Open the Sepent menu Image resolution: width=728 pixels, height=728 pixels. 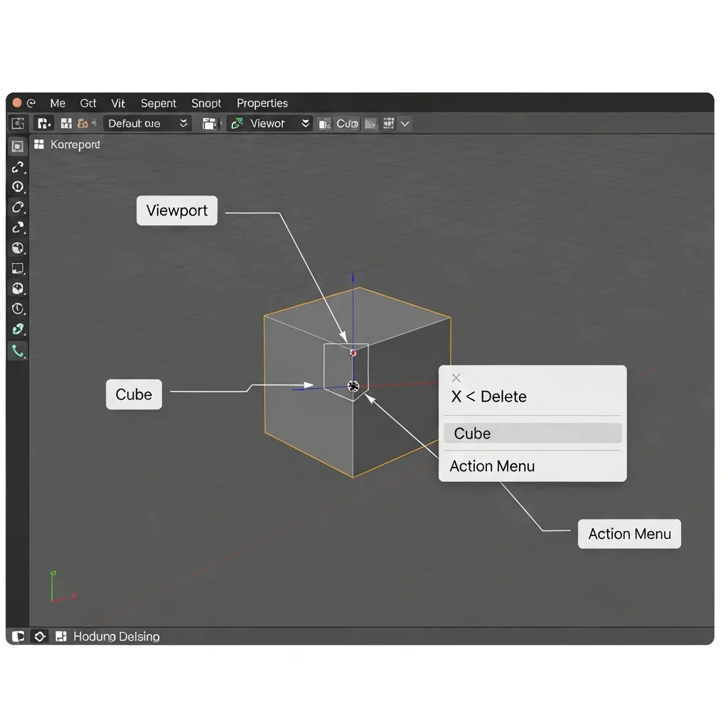tap(159, 103)
